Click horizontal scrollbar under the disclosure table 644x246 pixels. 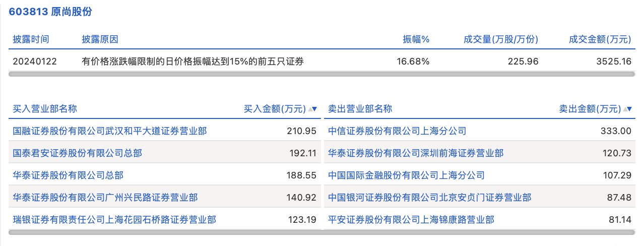coord(321,74)
